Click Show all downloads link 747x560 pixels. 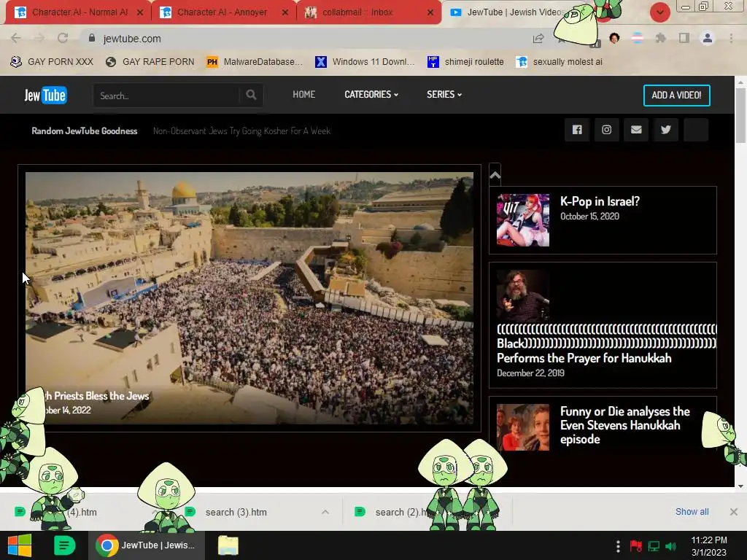tap(692, 511)
